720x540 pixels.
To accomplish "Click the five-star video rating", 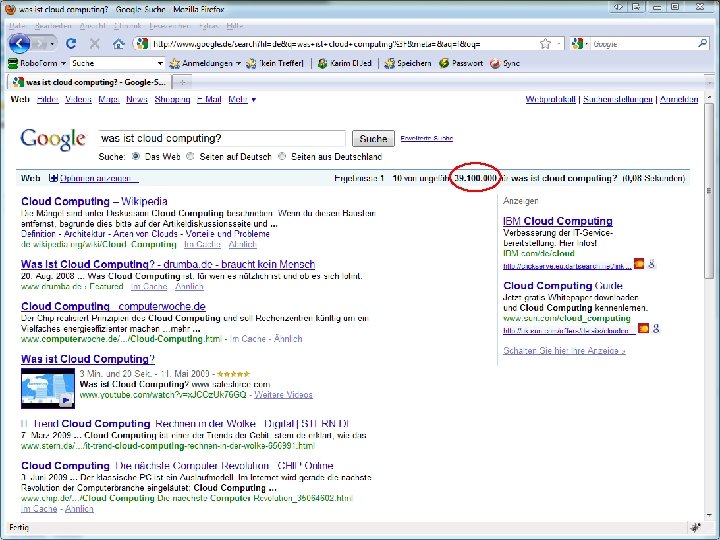I will click(233, 374).
